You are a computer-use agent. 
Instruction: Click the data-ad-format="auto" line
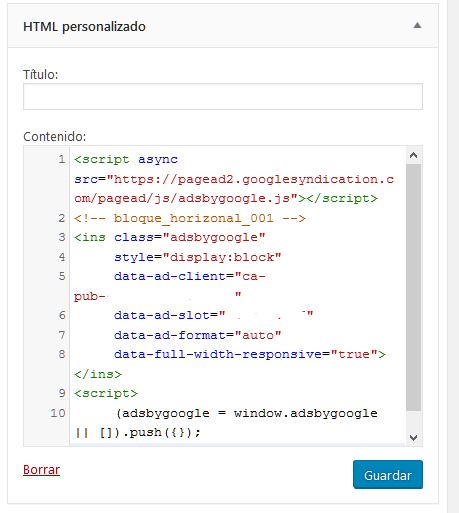[x=198, y=335]
